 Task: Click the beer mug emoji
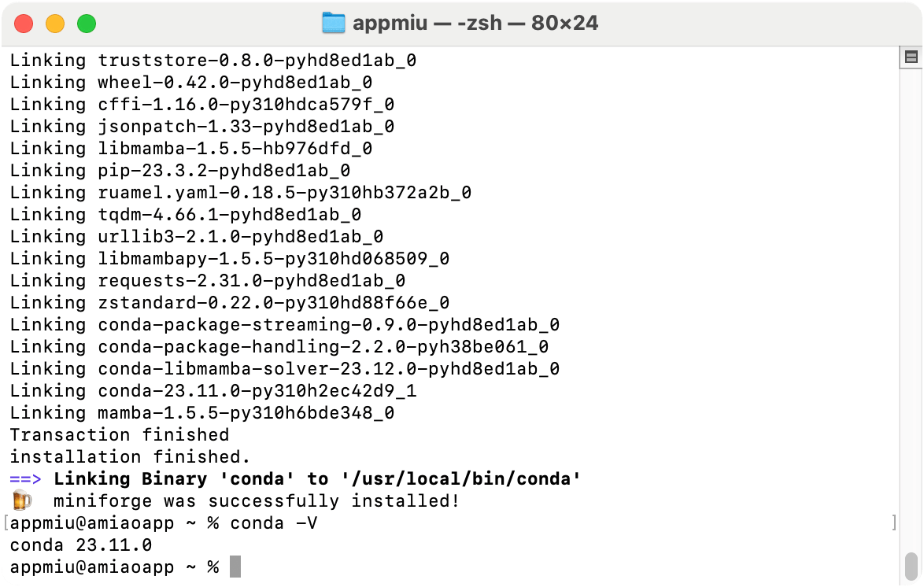[21, 500]
